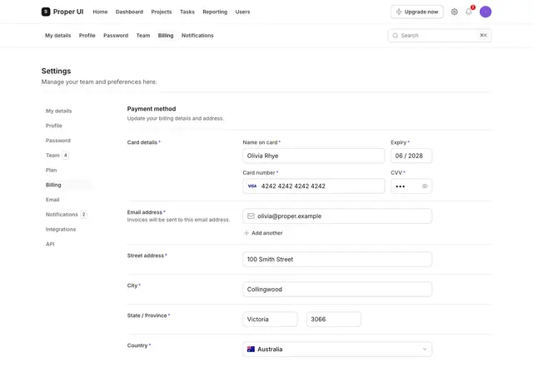
Task: Open API in sidebar
Action: click(50, 244)
